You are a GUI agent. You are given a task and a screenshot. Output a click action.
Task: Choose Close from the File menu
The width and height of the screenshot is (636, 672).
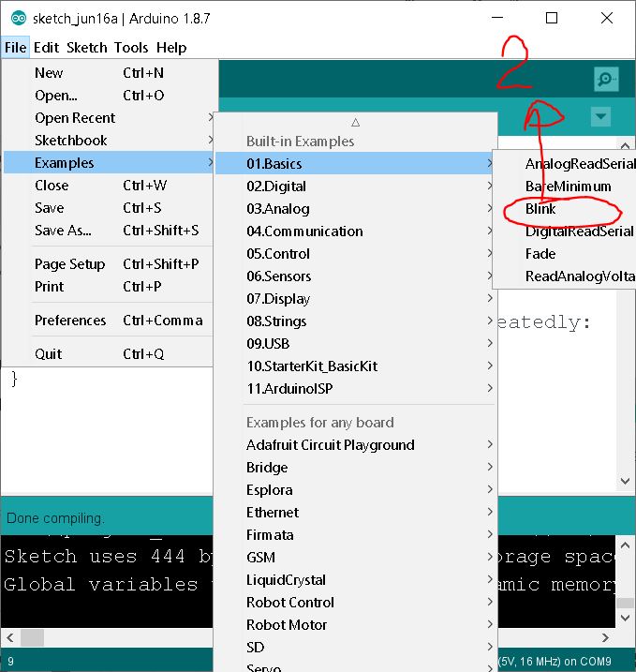coord(109,186)
